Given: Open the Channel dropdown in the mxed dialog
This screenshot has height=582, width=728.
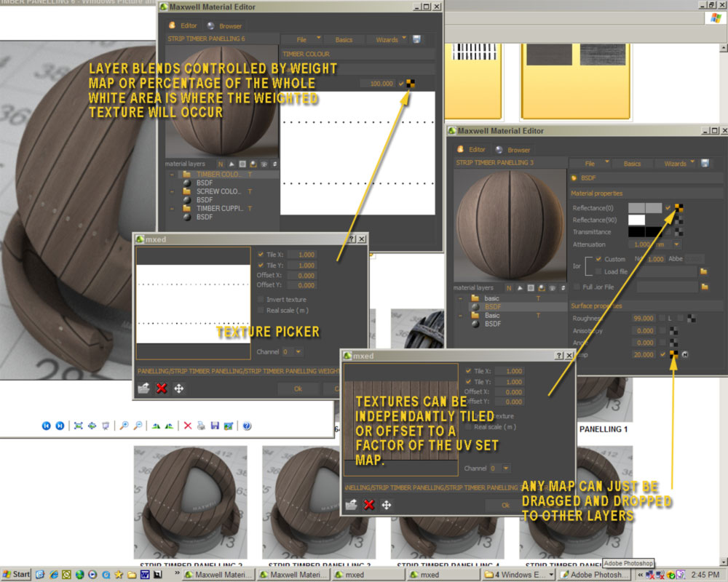Looking at the screenshot, I should (296, 351).
